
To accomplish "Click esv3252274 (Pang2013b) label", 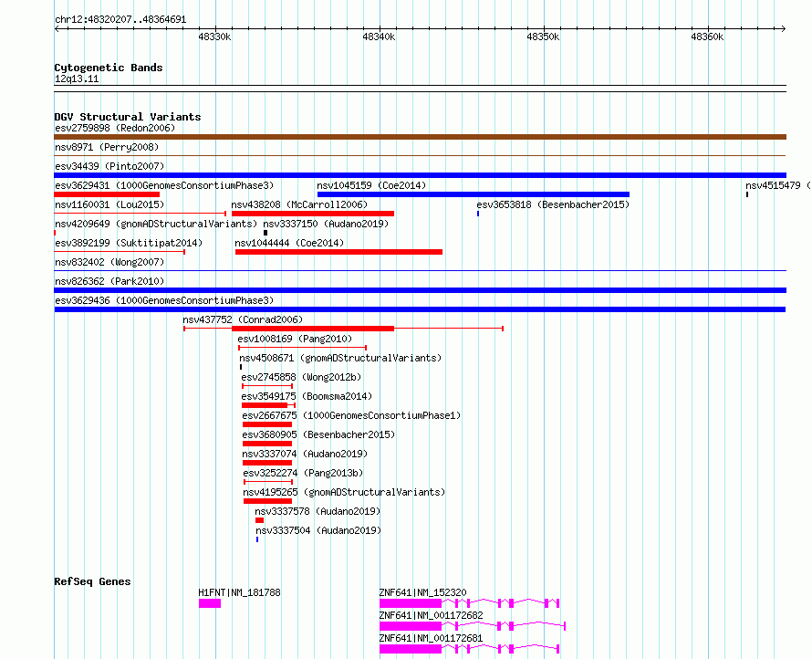I will click(303, 473).
